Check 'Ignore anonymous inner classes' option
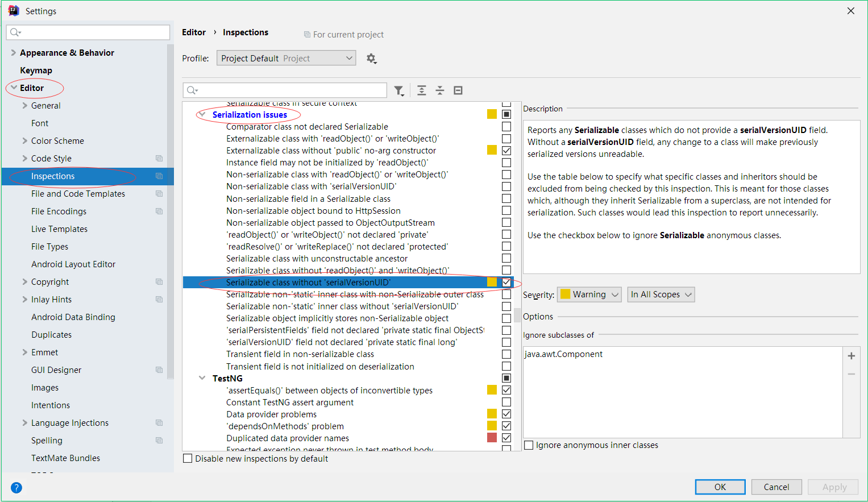The image size is (868, 502). 529,445
